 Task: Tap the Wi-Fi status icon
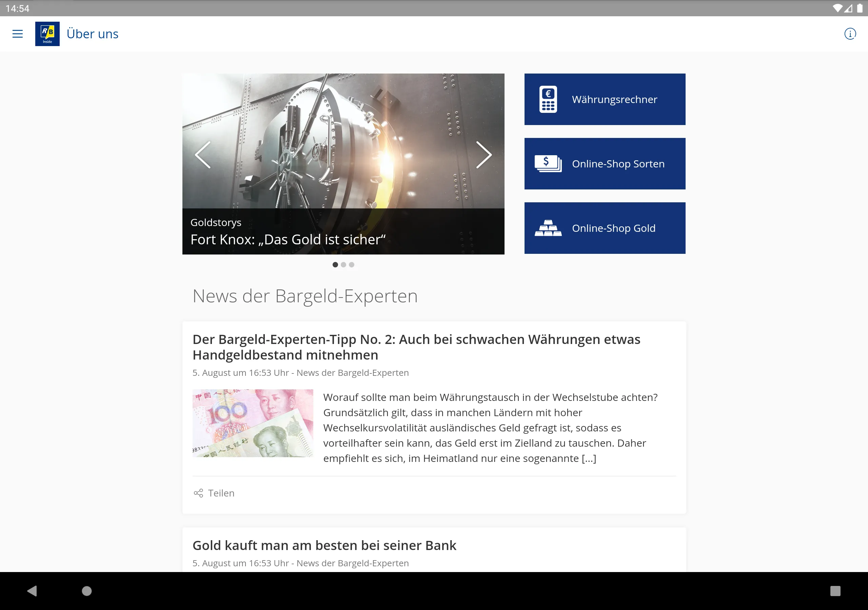(x=837, y=8)
